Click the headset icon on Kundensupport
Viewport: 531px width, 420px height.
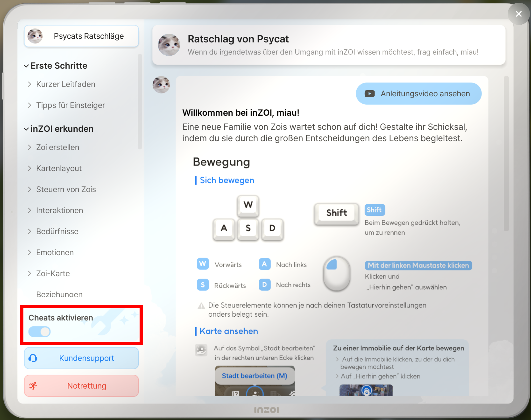[x=33, y=358]
